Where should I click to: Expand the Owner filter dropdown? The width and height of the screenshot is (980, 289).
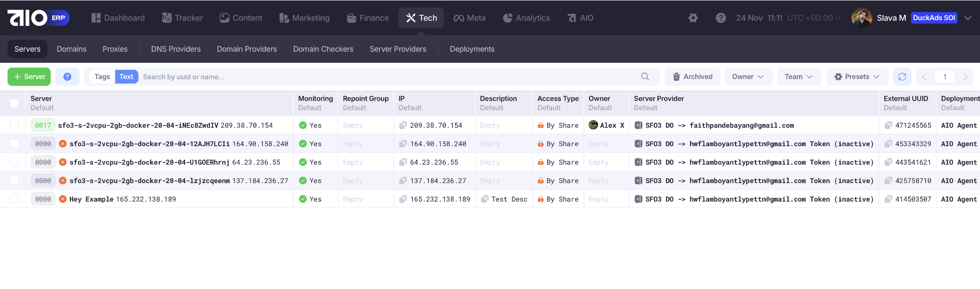pyautogui.click(x=748, y=77)
